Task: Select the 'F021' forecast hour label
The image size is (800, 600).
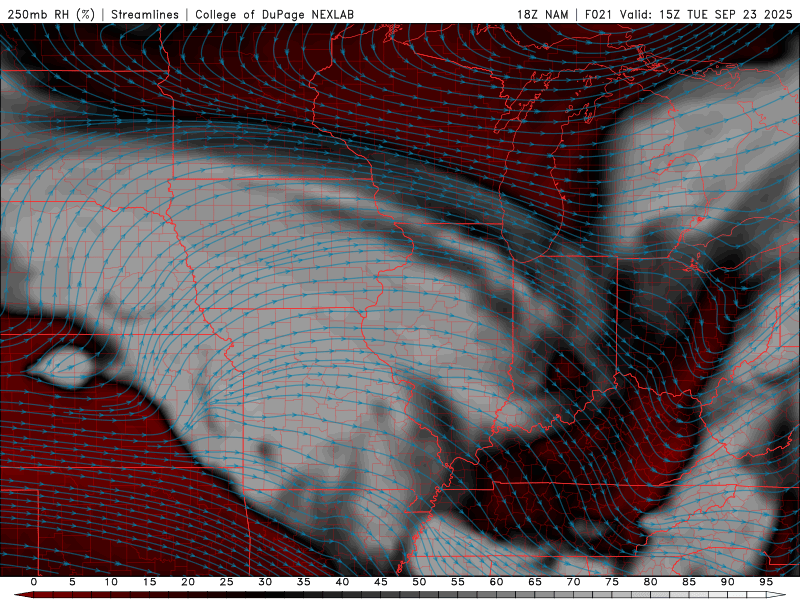Action: click(x=598, y=14)
